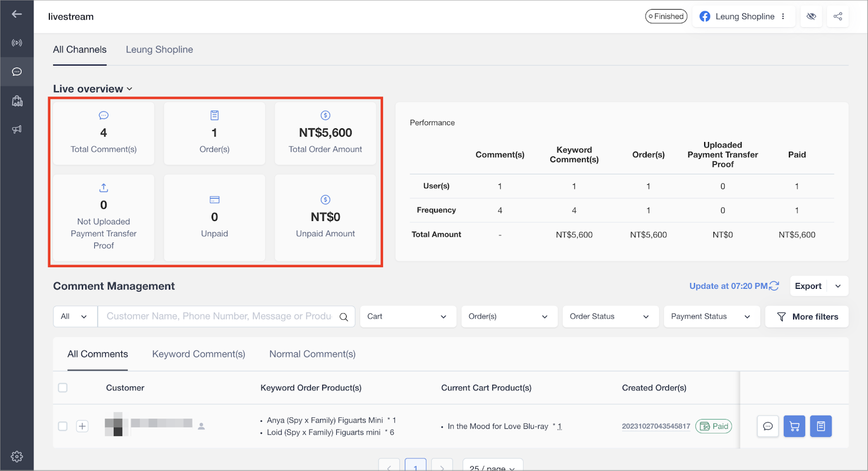Viewport: 868px width, 471px height.
Task: Expand the Cart filter dropdown
Action: [407, 317]
